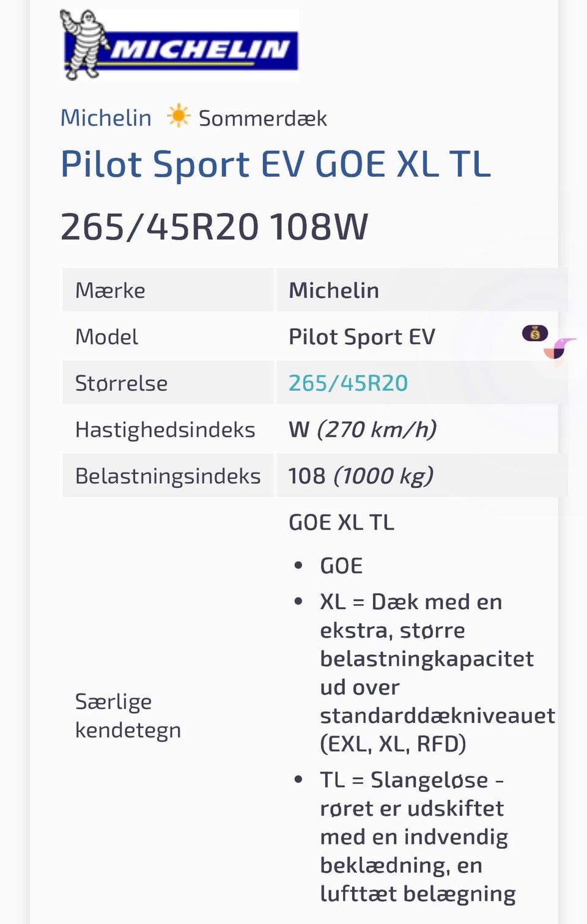Viewport: 587px width, 924px height.
Task: Click the 108 (1000 kg) load value
Action: point(361,476)
